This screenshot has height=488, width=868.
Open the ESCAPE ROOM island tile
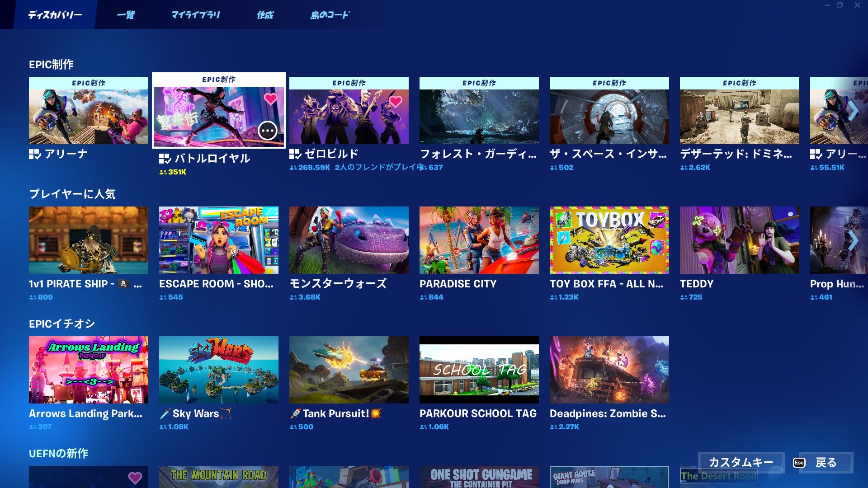point(219,240)
